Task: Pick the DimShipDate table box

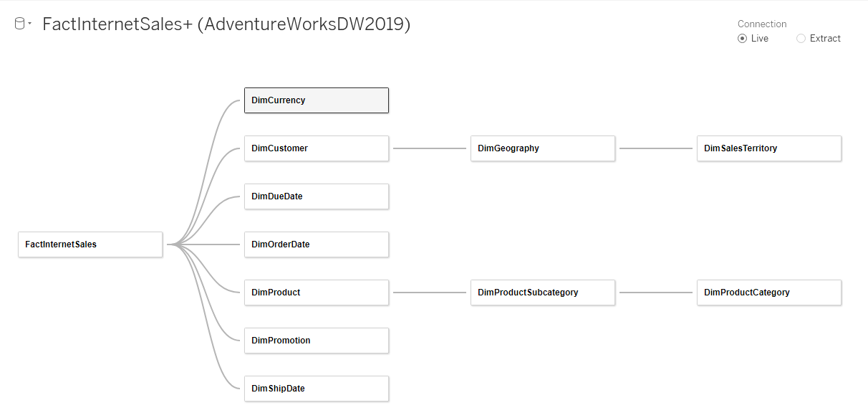Action: (x=316, y=389)
